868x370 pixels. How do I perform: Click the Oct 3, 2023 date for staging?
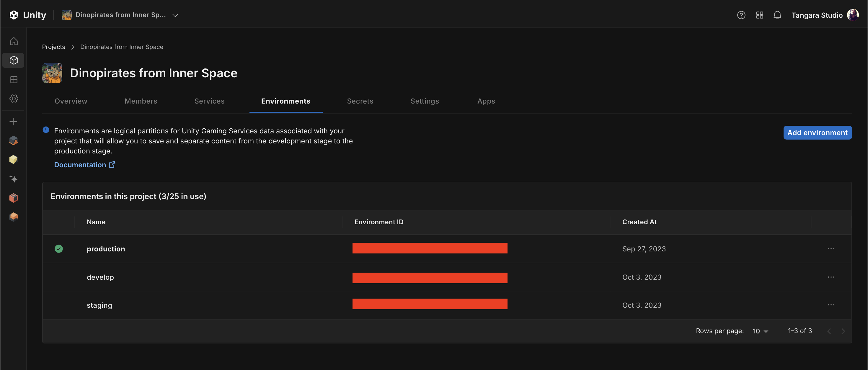click(642, 305)
